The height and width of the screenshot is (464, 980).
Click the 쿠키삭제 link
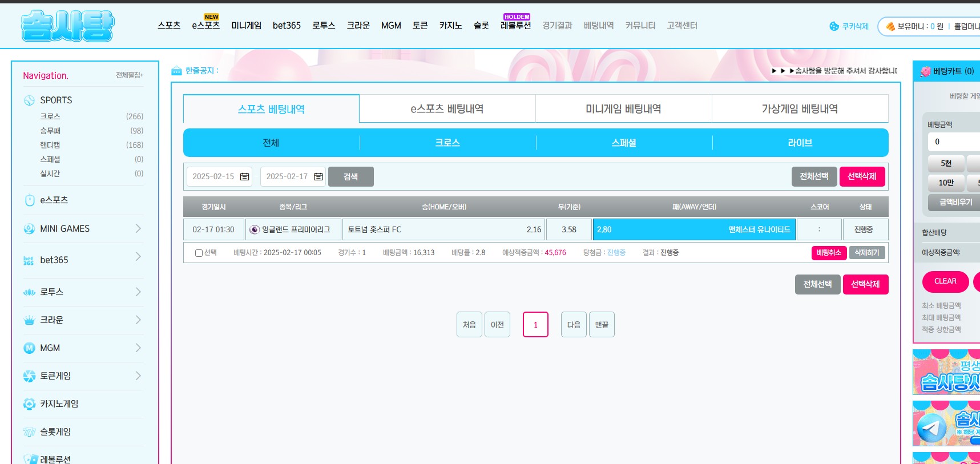[856, 26]
